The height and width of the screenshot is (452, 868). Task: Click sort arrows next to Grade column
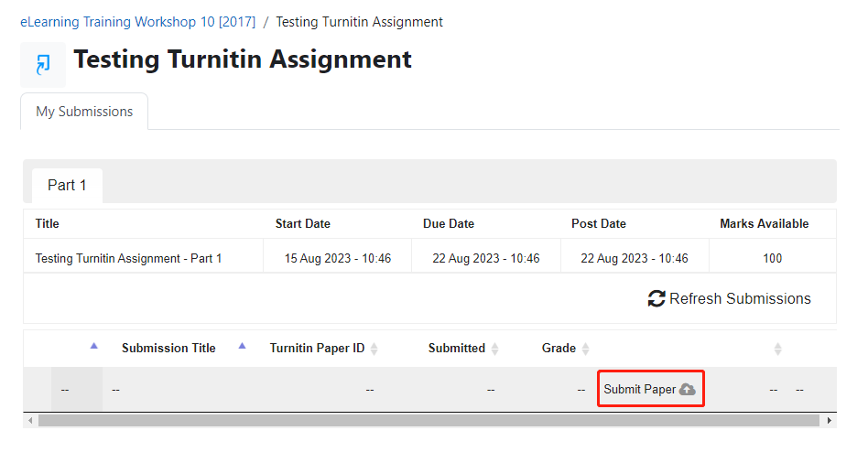(x=586, y=349)
